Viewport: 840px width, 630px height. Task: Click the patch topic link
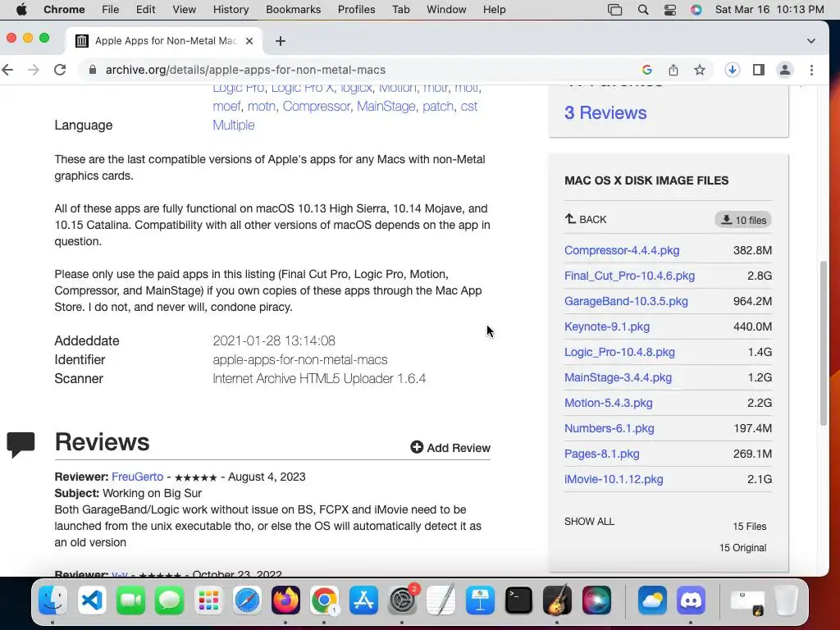pyautogui.click(x=438, y=106)
